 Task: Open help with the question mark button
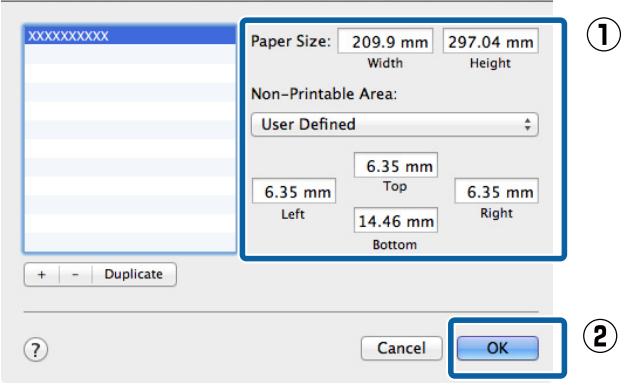tap(36, 350)
